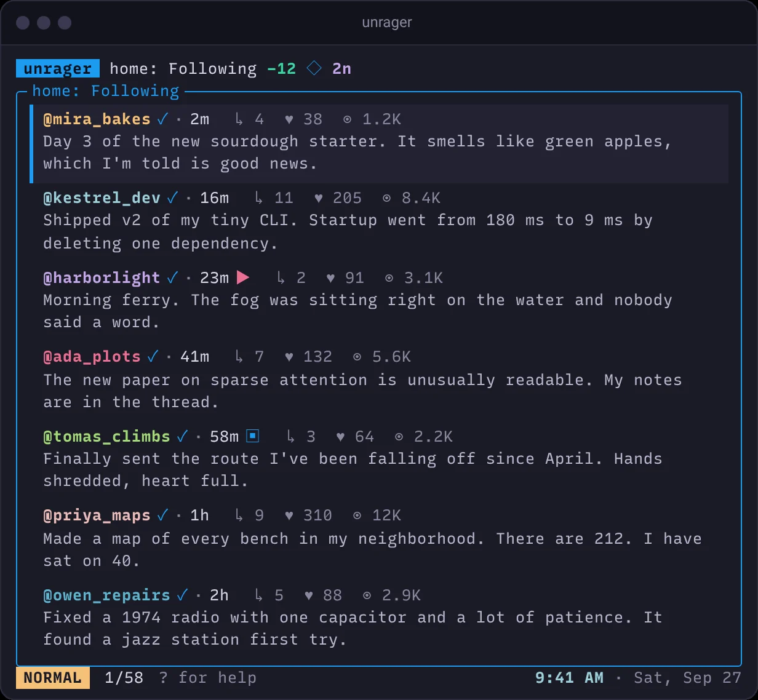Click the reply icon on kestrel_dev post
Image resolution: width=758 pixels, height=700 pixels.
259,198
